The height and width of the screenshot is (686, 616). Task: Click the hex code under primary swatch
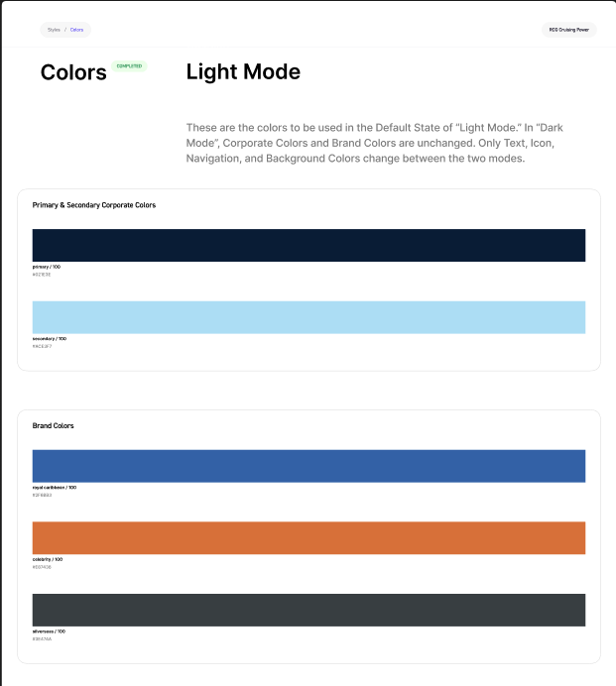[42, 275]
